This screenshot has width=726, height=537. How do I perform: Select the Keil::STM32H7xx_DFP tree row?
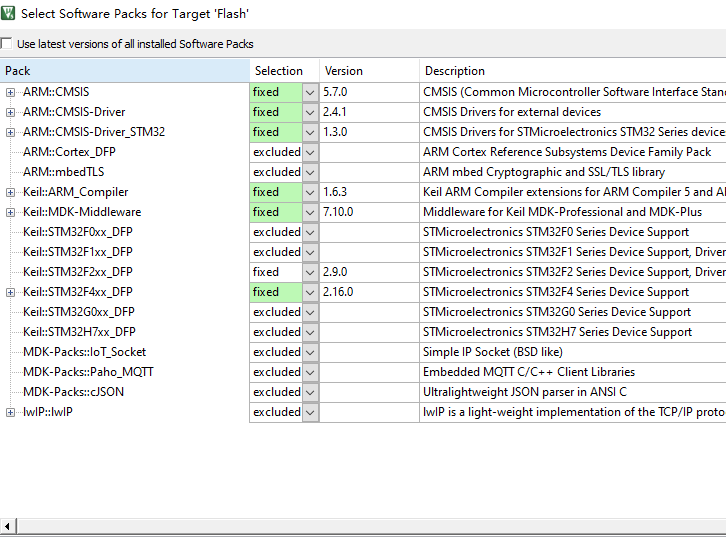[79, 332]
